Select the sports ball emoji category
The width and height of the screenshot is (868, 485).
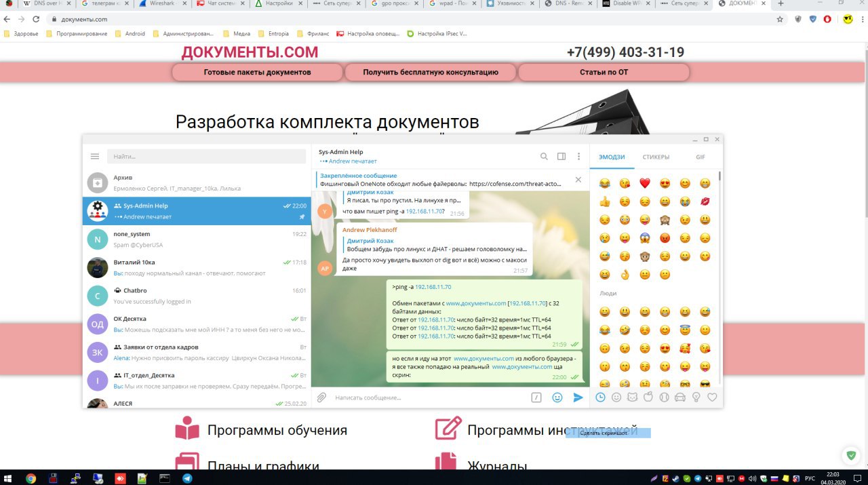tap(664, 397)
